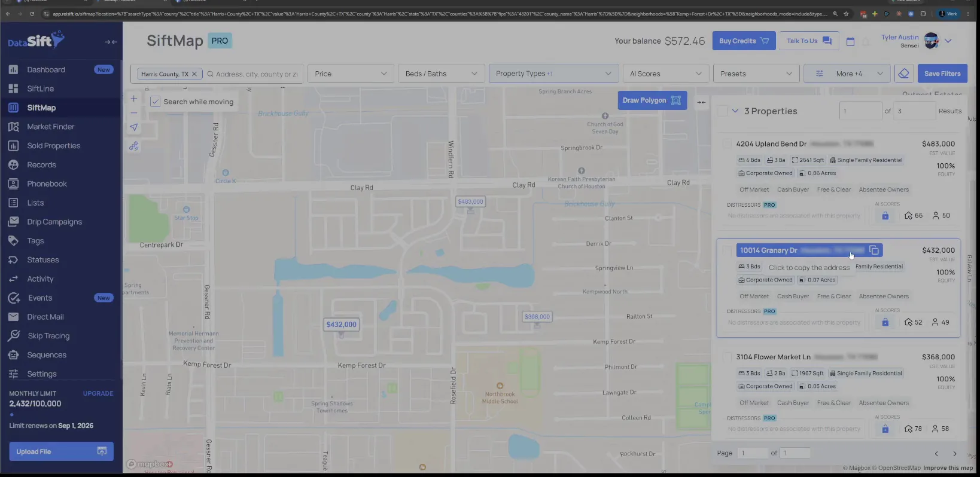
Task: Copy the 10014 Granary Dr address
Action: (874, 250)
